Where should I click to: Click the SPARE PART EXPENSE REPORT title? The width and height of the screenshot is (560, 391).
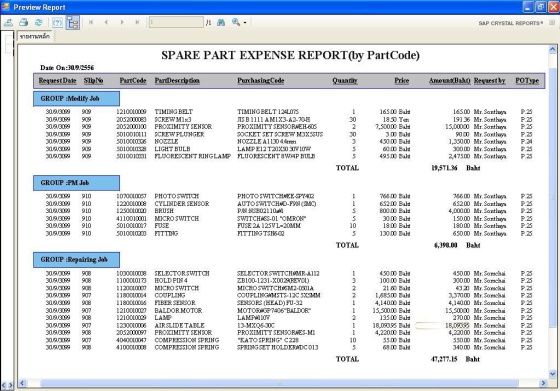pos(290,55)
